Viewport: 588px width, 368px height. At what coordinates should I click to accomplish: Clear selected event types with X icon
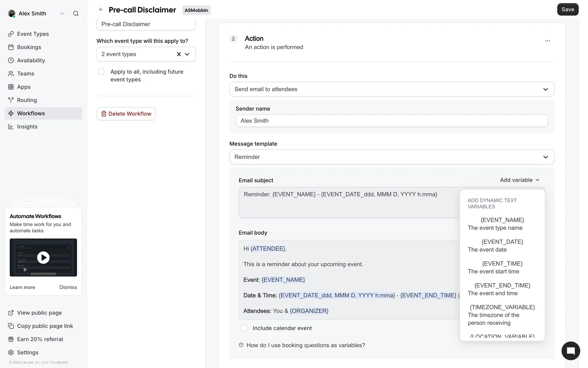pyautogui.click(x=179, y=54)
